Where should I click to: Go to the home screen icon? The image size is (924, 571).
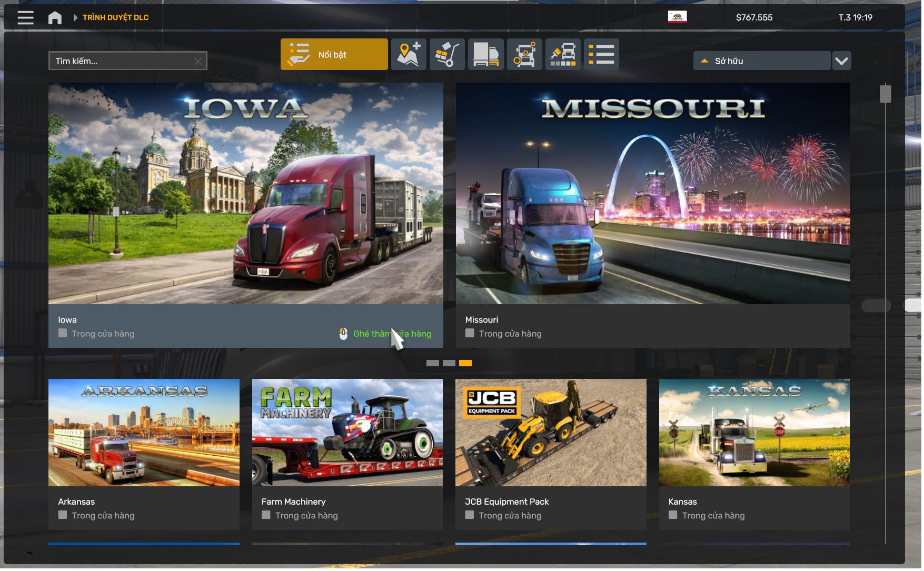[x=55, y=18]
